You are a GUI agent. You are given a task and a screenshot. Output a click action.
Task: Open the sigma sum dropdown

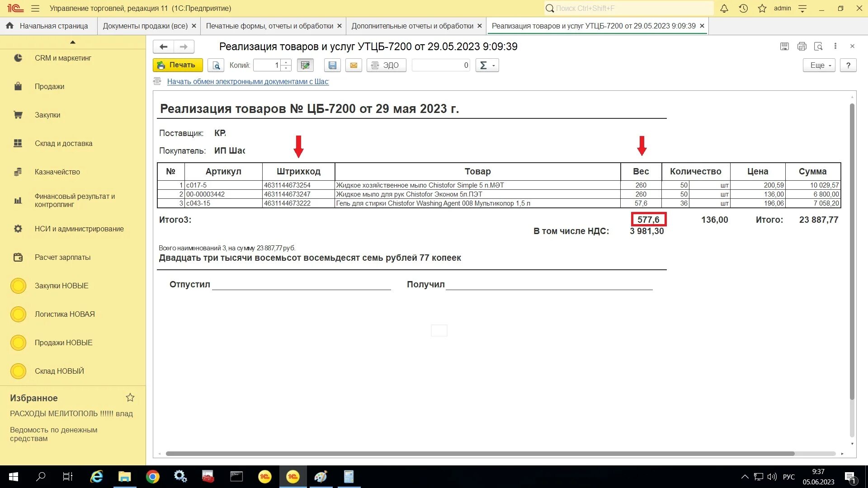[x=487, y=66]
